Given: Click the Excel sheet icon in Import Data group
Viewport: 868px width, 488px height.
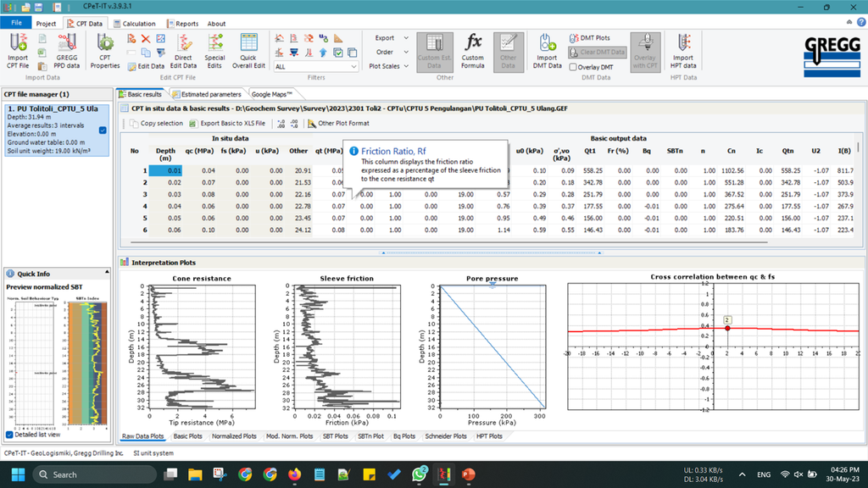Looking at the screenshot, I should 42,53.
